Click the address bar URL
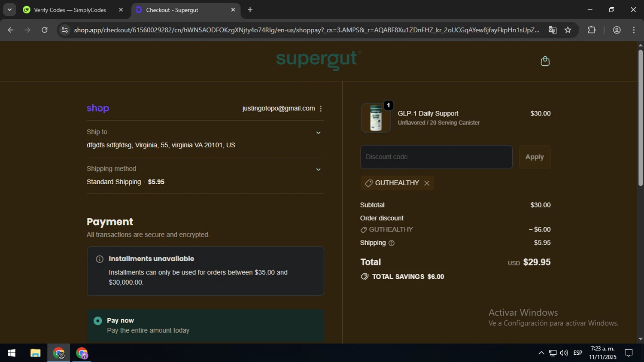 307,30
